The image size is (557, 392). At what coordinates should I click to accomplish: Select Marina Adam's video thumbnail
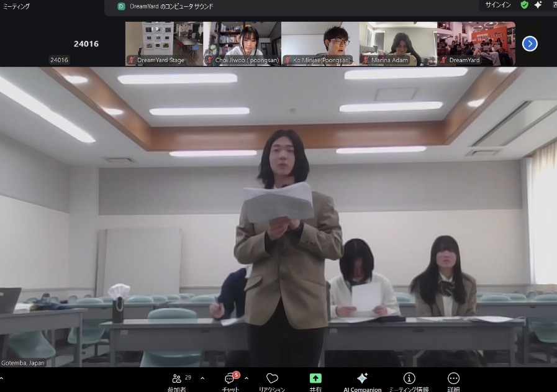[x=398, y=43]
